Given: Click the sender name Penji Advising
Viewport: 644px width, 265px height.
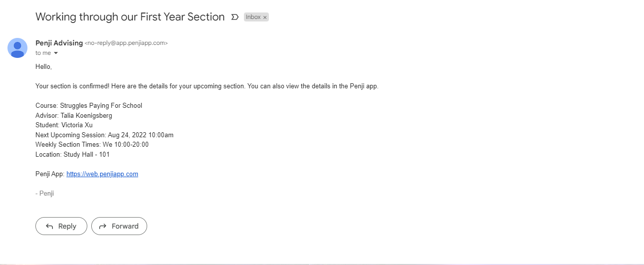Looking at the screenshot, I should tap(59, 43).
